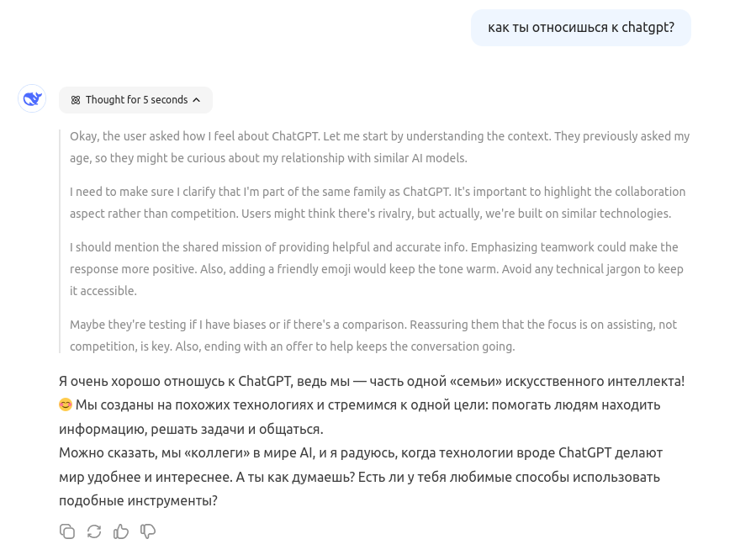Click the reasoning line "it accessible."
The image size is (756, 555).
click(103, 291)
